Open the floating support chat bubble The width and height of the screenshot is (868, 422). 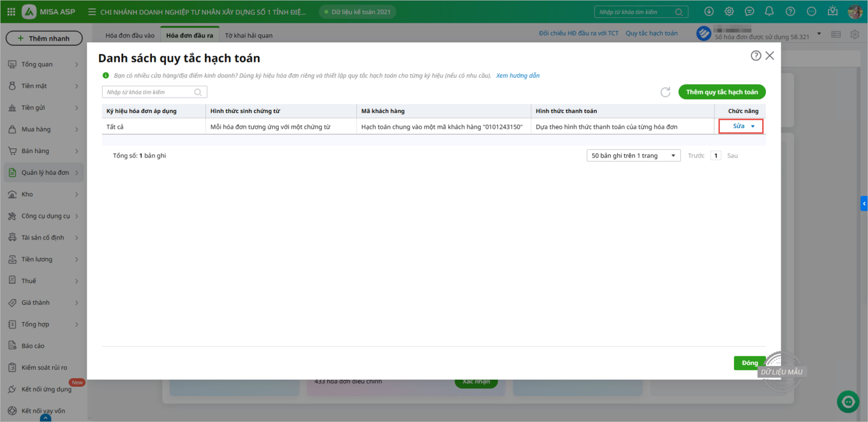click(847, 402)
